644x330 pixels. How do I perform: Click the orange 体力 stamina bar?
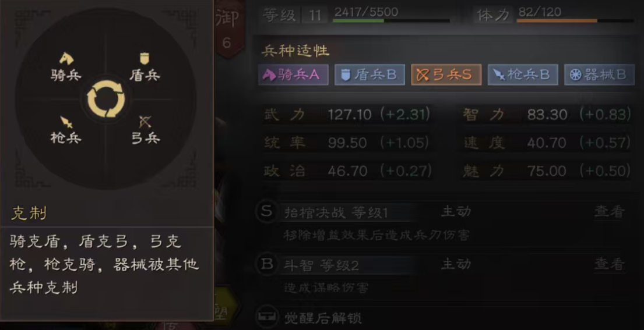pyautogui.click(x=575, y=20)
